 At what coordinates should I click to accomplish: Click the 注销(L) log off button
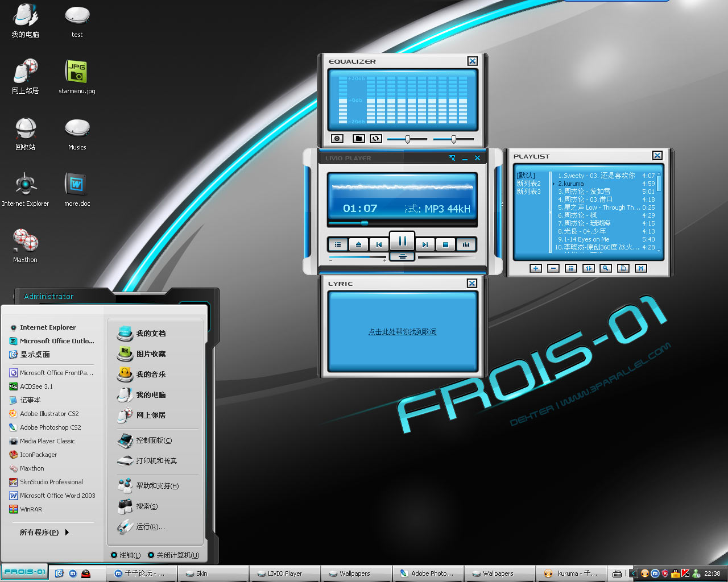click(126, 555)
